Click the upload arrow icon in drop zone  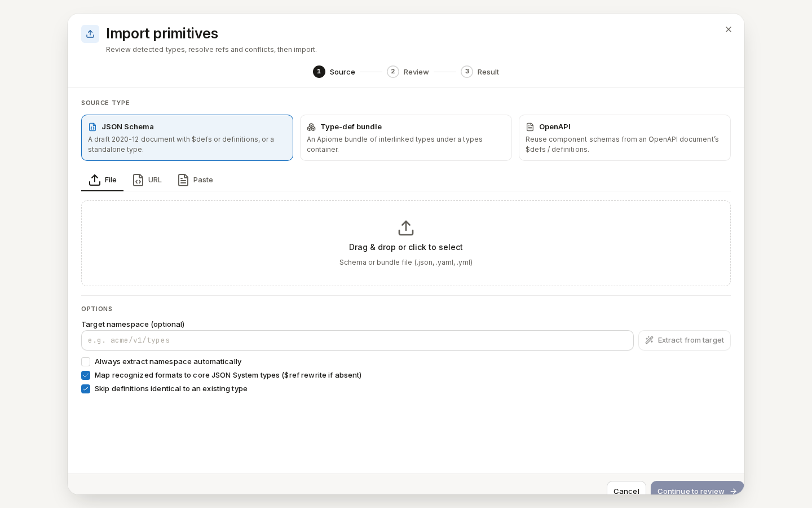pyautogui.click(x=406, y=228)
